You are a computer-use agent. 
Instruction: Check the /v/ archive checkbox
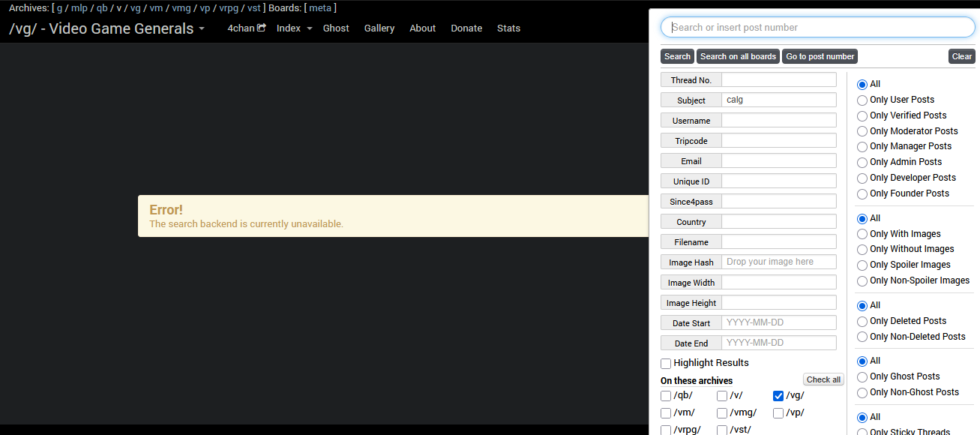(x=722, y=396)
